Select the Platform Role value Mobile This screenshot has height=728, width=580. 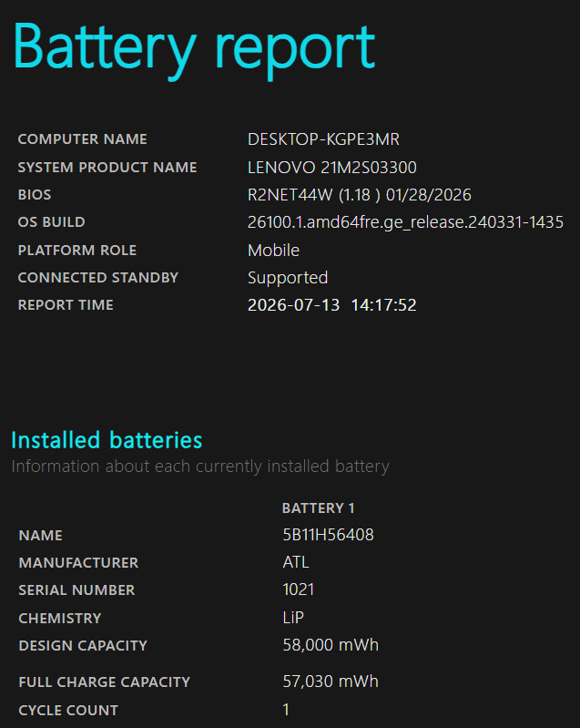[x=274, y=251]
